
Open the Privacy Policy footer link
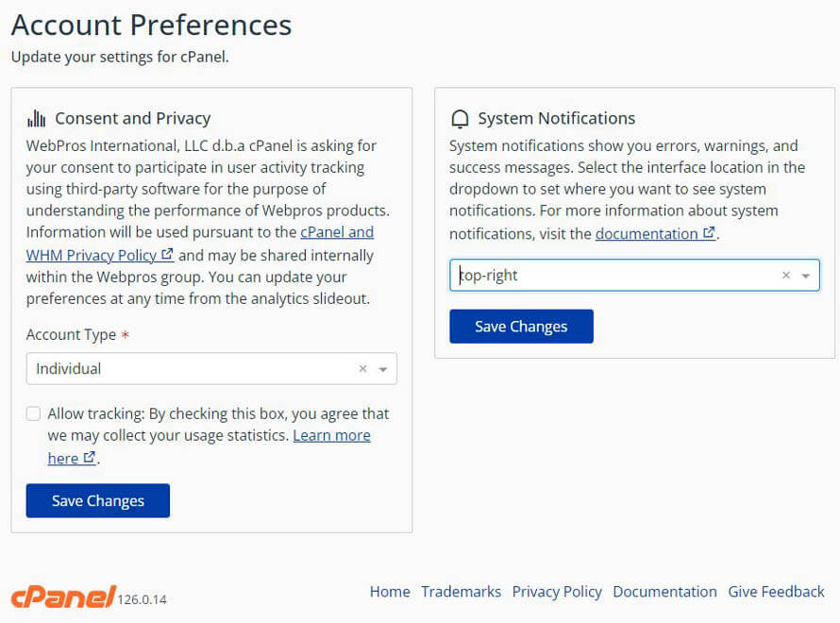click(x=557, y=592)
